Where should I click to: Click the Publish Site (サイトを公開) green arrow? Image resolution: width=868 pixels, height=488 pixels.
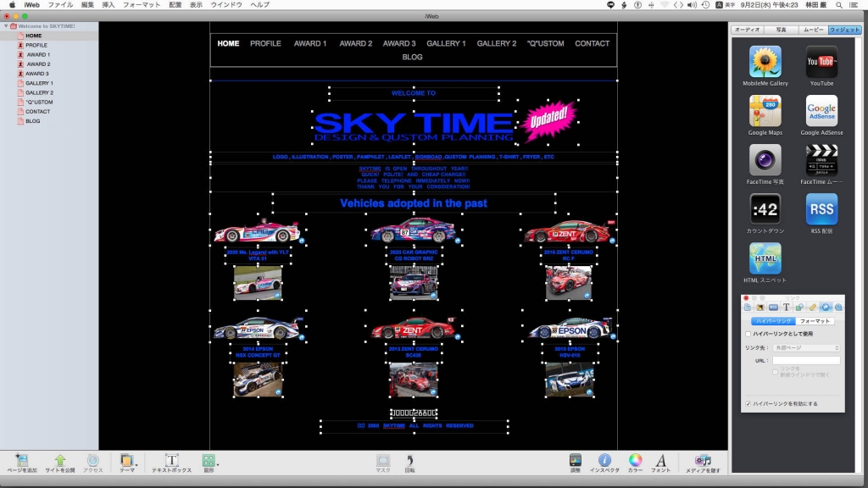coord(59,460)
